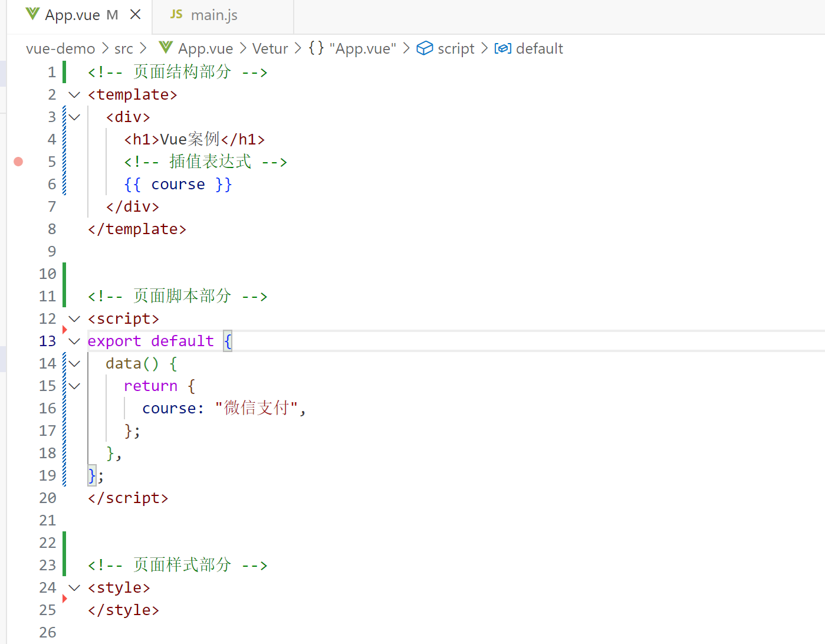Screen dimensions: 825x644
Task: Click the 插值表达式 comment
Action: pos(205,162)
